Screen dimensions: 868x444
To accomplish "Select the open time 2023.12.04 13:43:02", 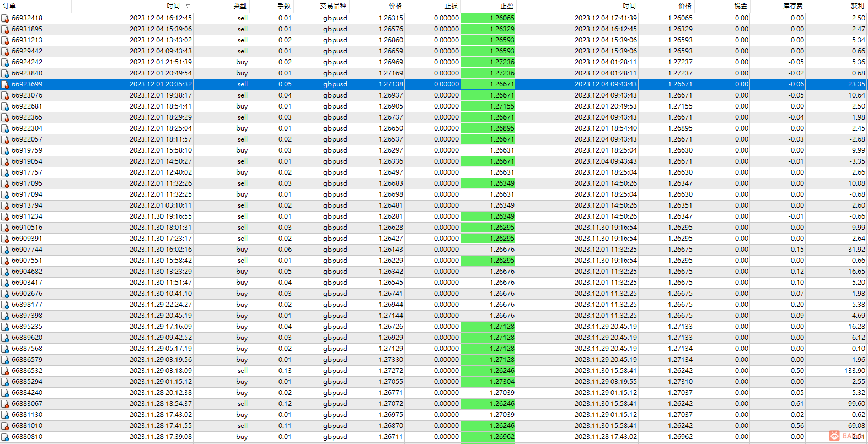I will (161, 40).
